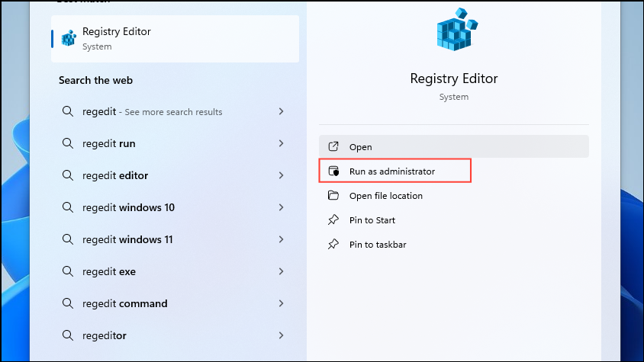Image resolution: width=644 pixels, height=362 pixels.
Task: Click the Open external-link icon
Action: (333, 146)
